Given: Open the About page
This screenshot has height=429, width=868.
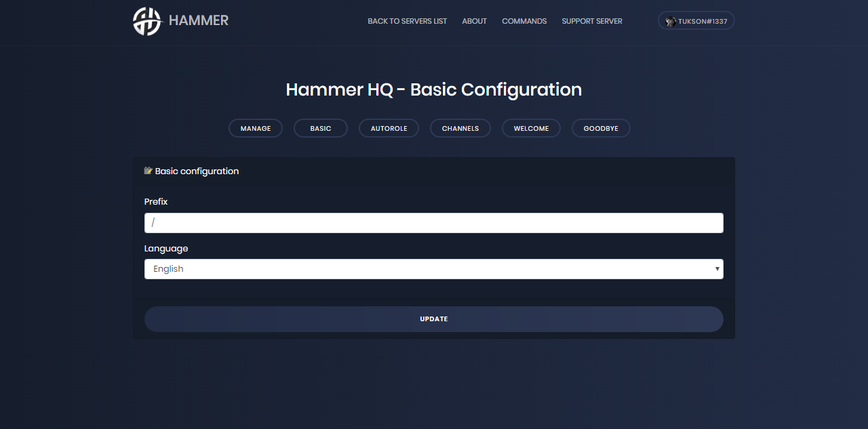Looking at the screenshot, I should (474, 21).
